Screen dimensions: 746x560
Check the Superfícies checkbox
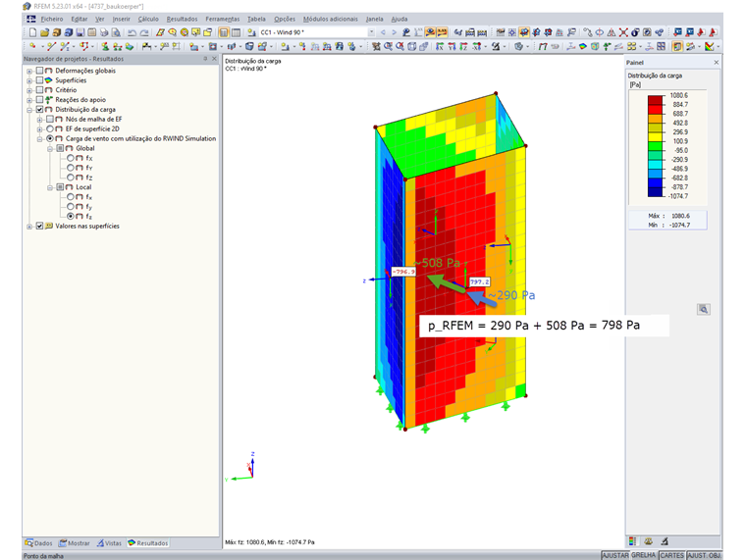tap(40, 80)
